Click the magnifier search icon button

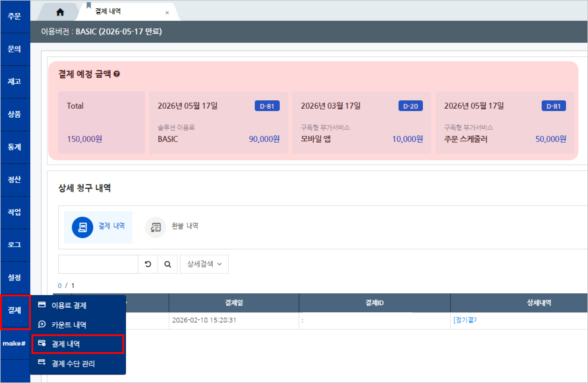[x=167, y=264]
